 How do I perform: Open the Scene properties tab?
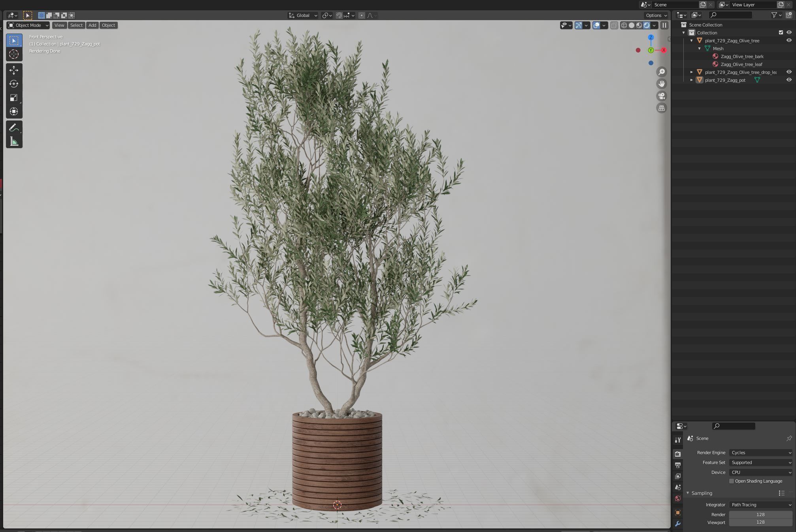pos(678,487)
